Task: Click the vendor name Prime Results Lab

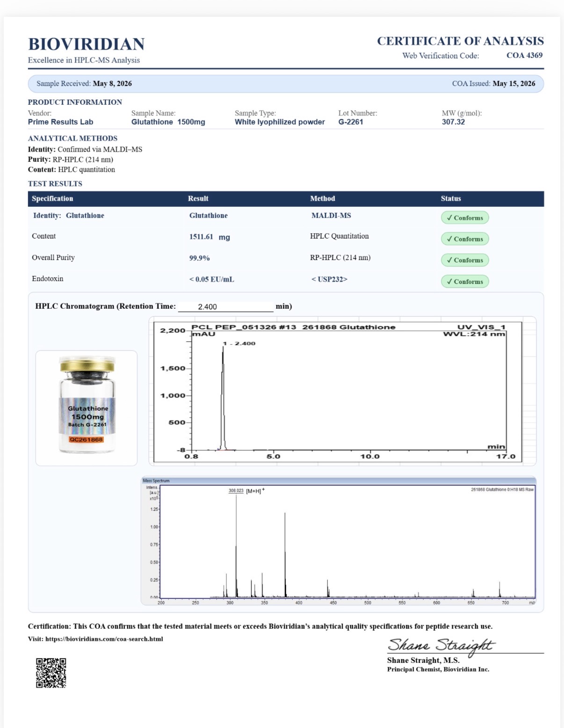Action: 60,122
